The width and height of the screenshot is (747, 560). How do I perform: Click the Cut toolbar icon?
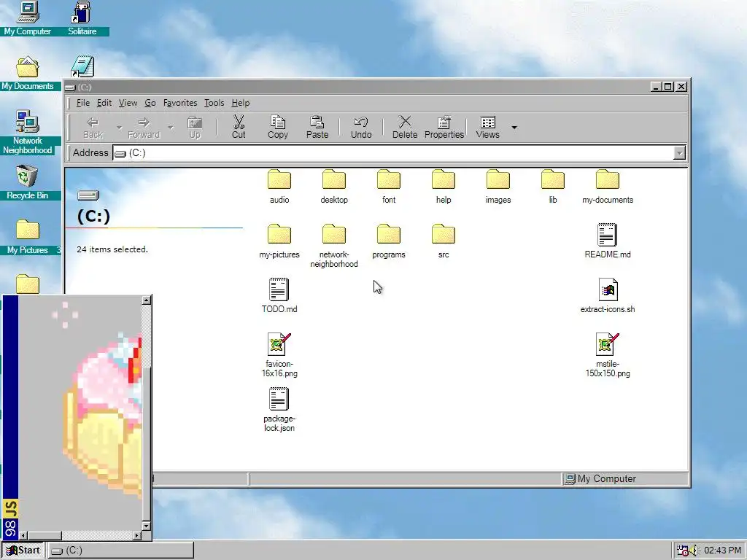click(239, 127)
